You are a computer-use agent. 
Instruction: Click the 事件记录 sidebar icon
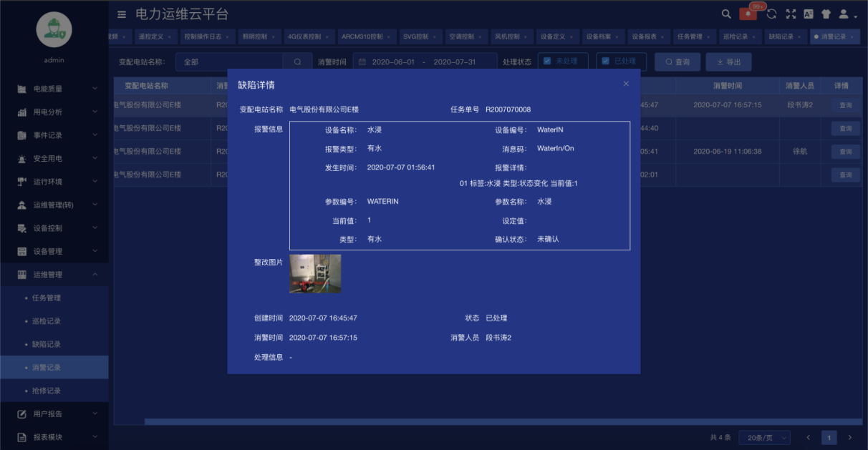(x=21, y=135)
